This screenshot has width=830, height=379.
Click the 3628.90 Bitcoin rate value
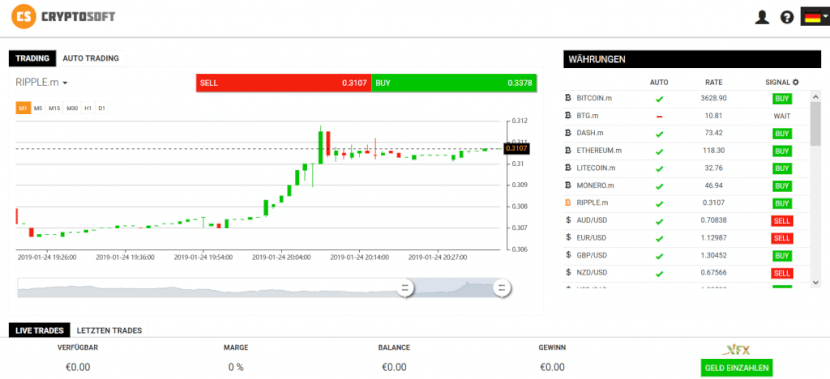click(714, 98)
